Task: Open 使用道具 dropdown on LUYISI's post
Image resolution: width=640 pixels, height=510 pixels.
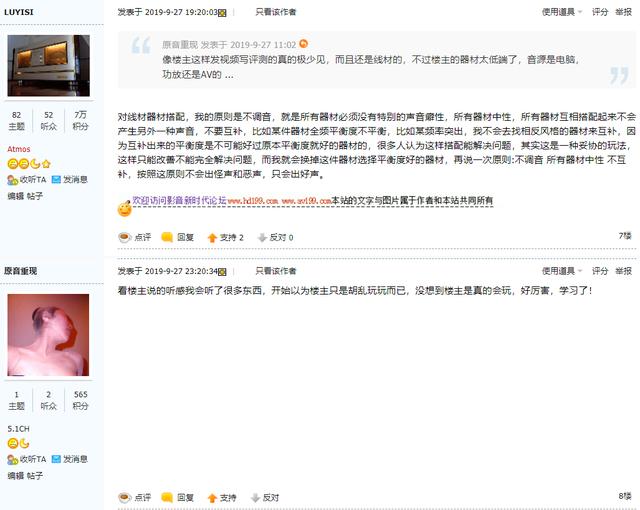Action: [x=561, y=12]
